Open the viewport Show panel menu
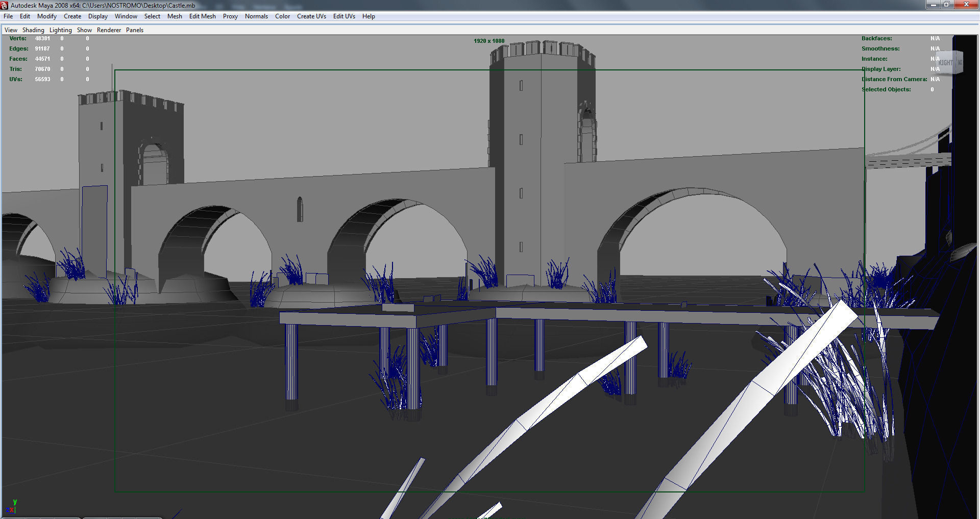 tap(84, 30)
